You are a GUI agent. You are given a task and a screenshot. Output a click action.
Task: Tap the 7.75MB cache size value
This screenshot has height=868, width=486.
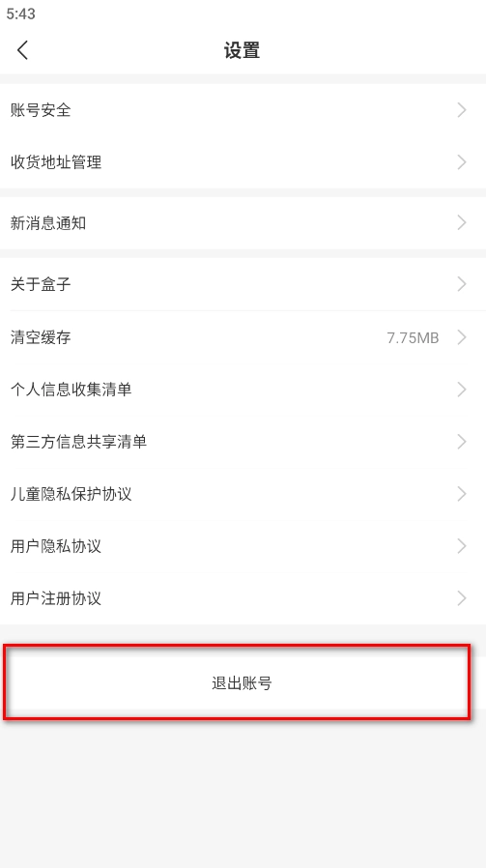coord(413,337)
